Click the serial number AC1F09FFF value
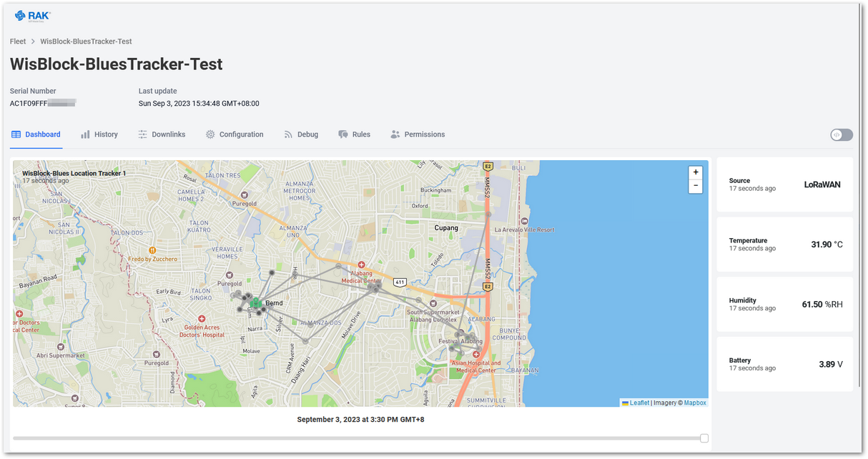The width and height of the screenshot is (868, 459). tap(43, 104)
